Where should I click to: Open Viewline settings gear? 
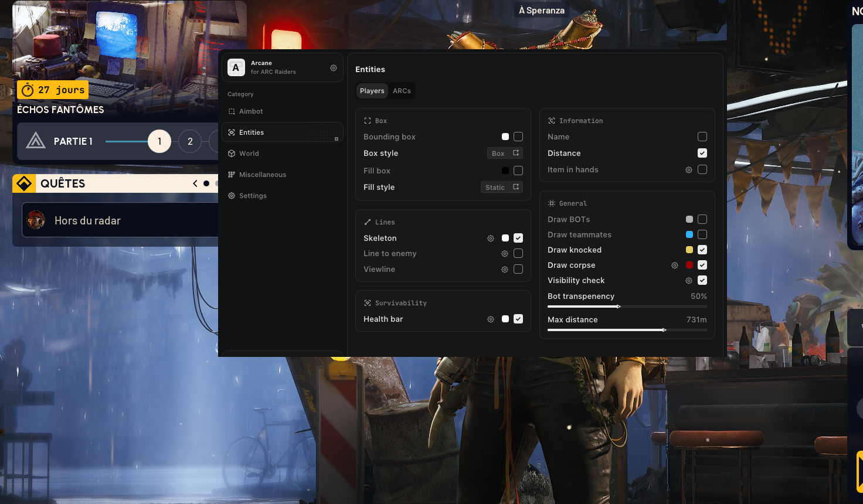(x=505, y=270)
